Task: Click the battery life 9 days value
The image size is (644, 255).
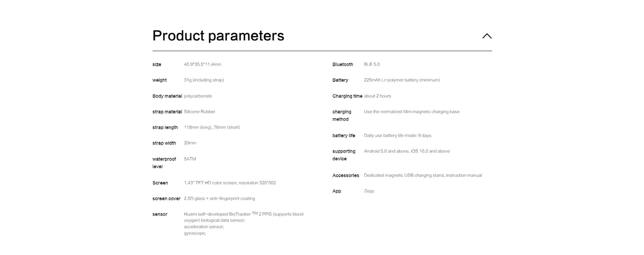Action: click(397, 135)
